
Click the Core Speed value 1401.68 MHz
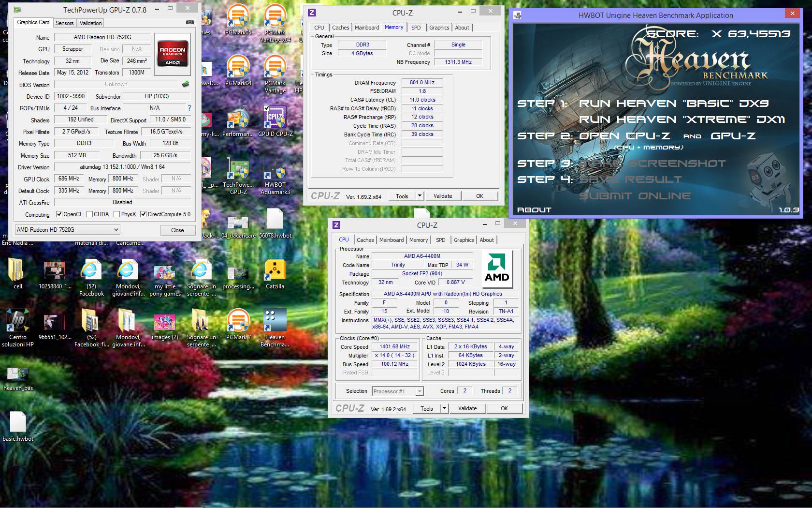pyautogui.click(x=394, y=347)
